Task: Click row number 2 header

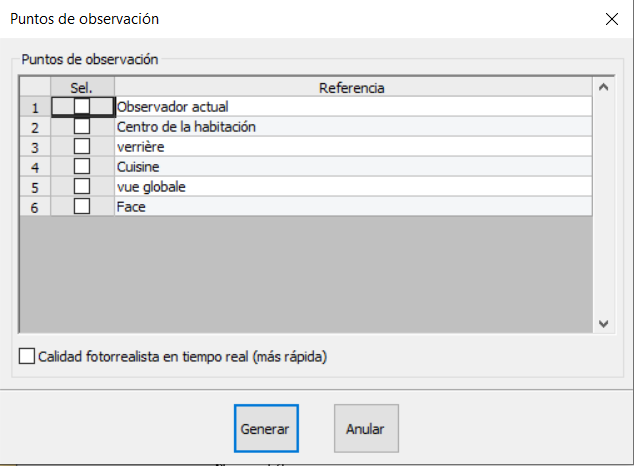Action: pyautogui.click(x=34, y=126)
